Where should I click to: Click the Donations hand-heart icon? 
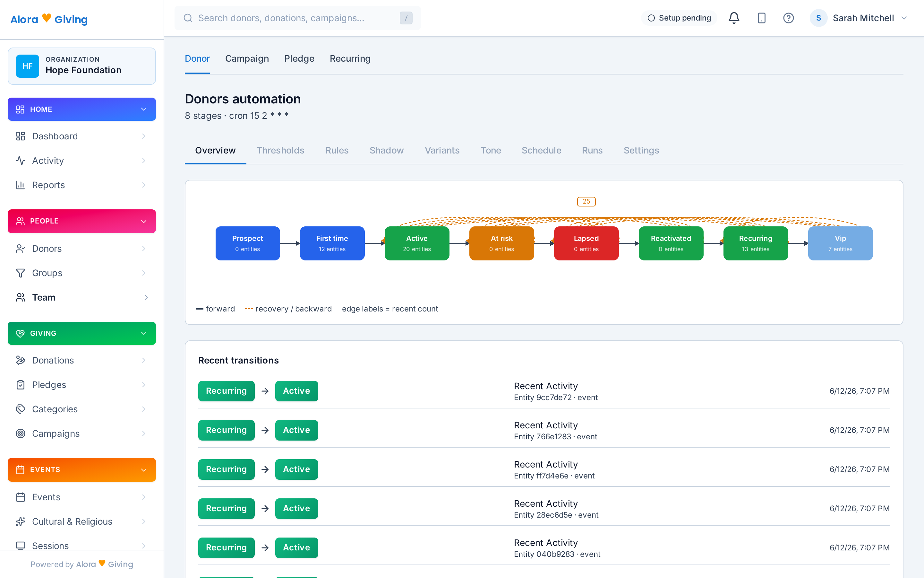coord(20,360)
